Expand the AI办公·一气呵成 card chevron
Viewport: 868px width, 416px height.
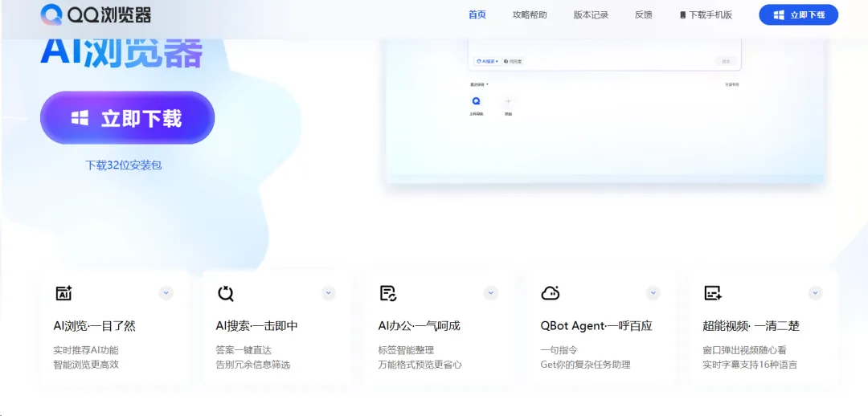pyautogui.click(x=491, y=293)
